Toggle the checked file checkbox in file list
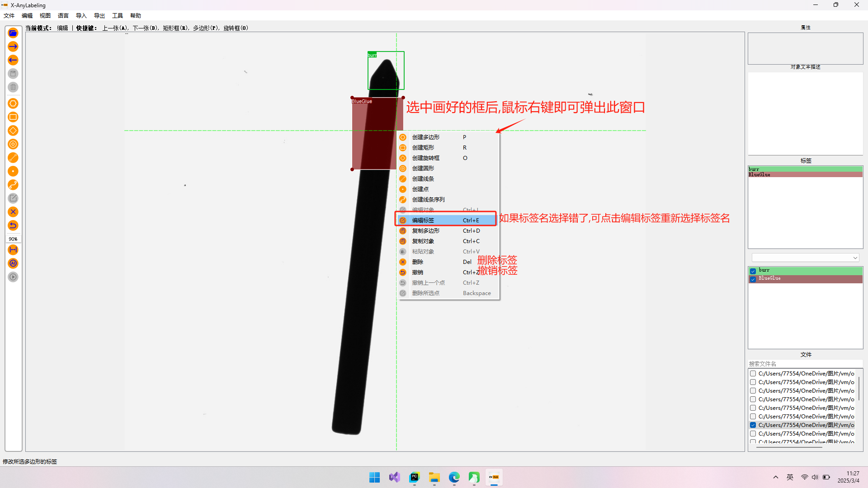 tap(753, 425)
